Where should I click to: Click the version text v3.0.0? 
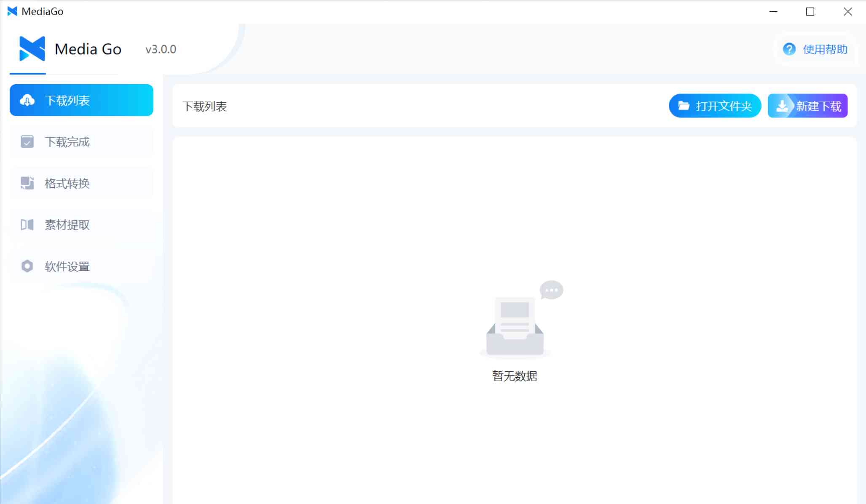point(161,49)
